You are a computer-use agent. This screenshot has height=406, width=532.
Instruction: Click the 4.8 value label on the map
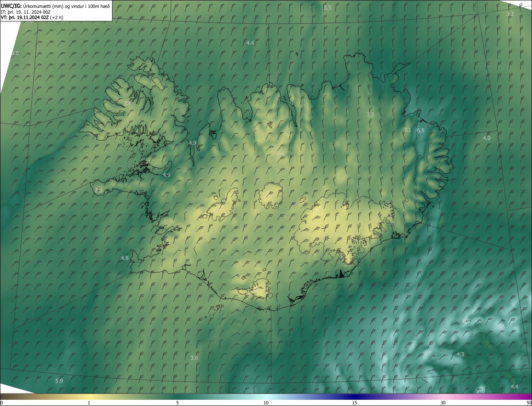click(125, 258)
